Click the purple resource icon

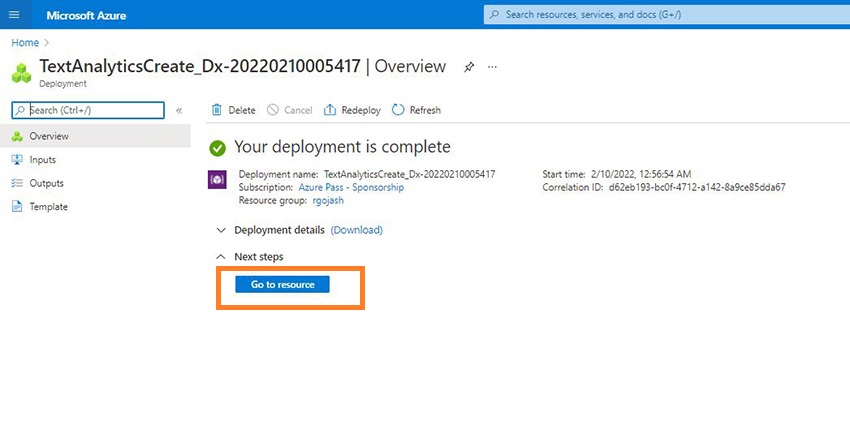pyautogui.click(x=217, y=180)
